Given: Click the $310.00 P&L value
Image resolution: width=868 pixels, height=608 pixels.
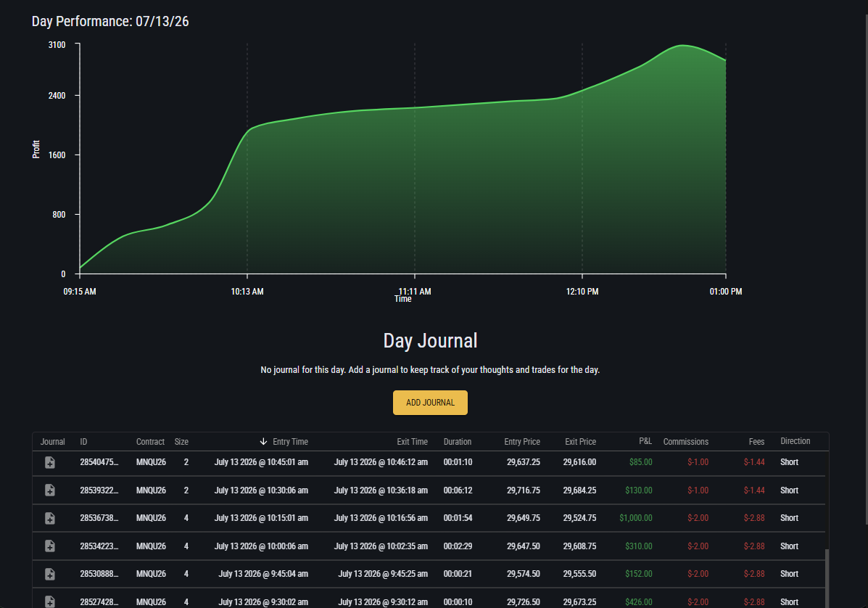Looking at the screenshot, I should [638, 546].
